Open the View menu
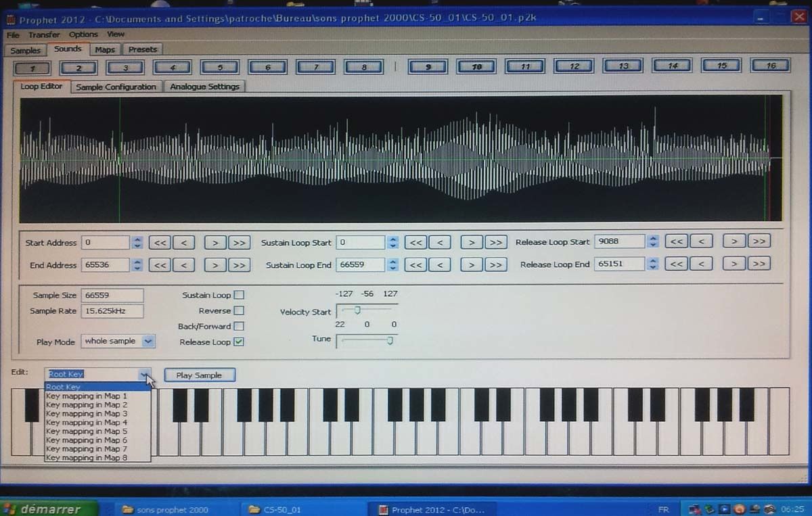Image resolution: width=812 pixels, height=516 pixels. click(x=116, y=34)
